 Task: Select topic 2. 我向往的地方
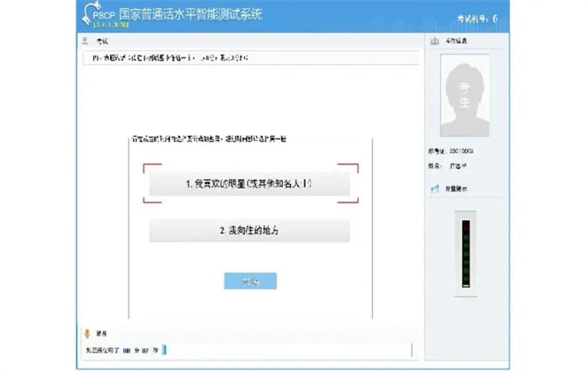(x=249, y=230)
